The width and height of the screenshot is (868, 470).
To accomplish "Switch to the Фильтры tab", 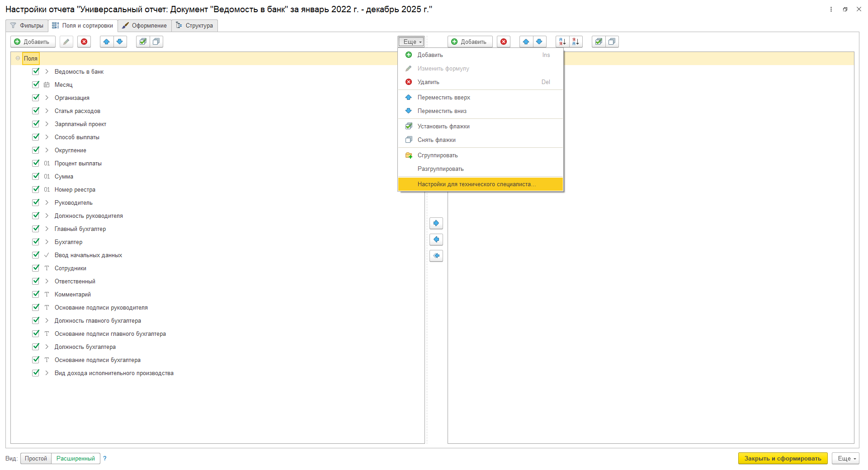I will click(x=27, y=26).
